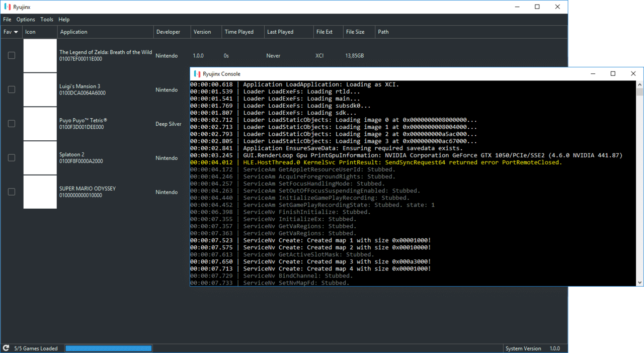Sort games by Developer column
The width and height of the screenshot is (644, 353).
click(x=172, y=32)
